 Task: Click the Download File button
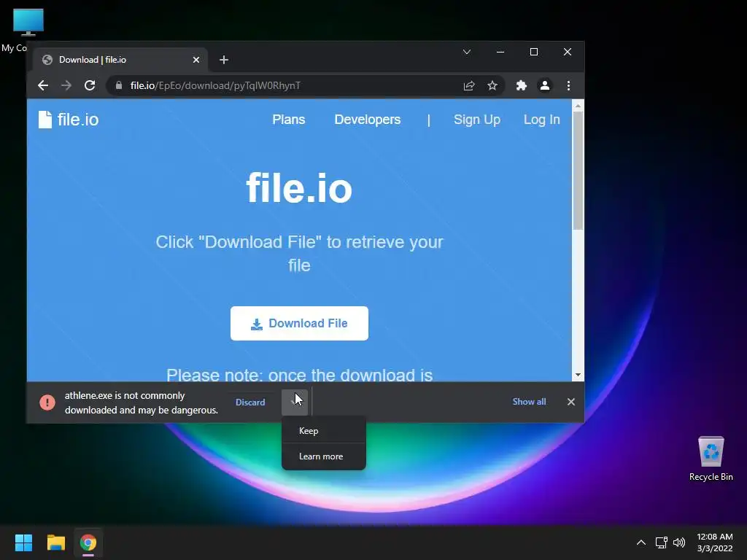pos(299,323)
